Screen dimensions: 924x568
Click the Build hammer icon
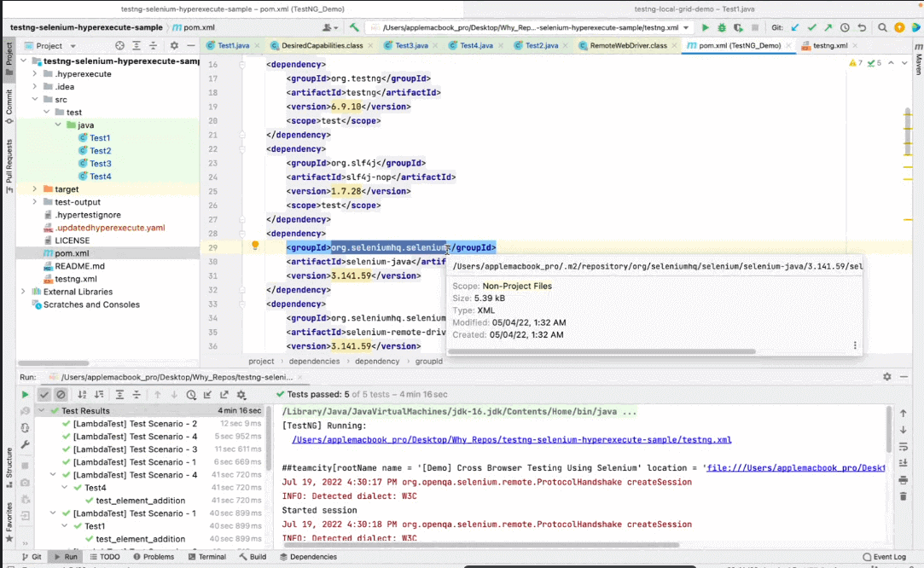(354, 27)
